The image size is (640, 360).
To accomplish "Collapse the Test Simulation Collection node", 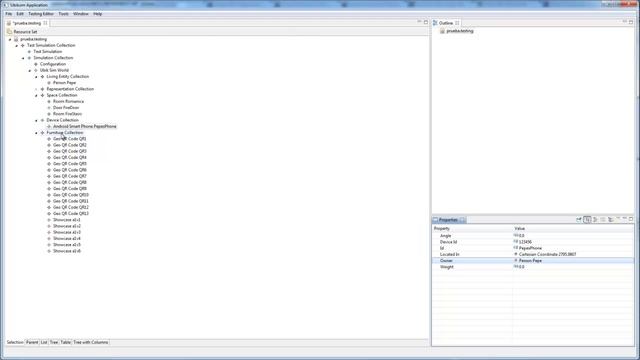I will 17,46.
